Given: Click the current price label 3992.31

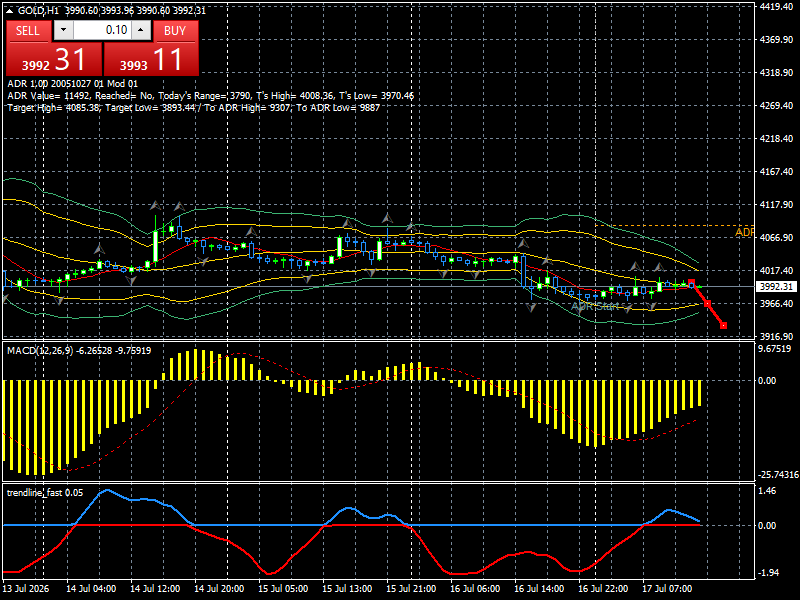Looking at the screenshot, I should (776, 287).
